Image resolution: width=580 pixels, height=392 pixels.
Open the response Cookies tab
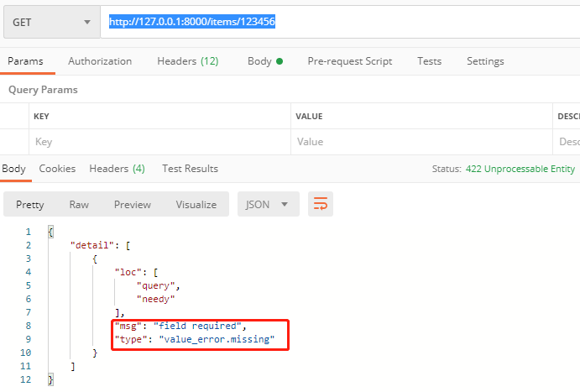click(x=57, y=169)
